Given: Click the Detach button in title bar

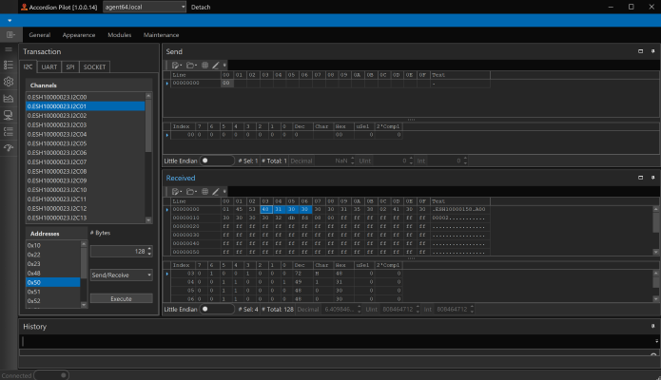Looking at the screenshot, I should 200,7.
